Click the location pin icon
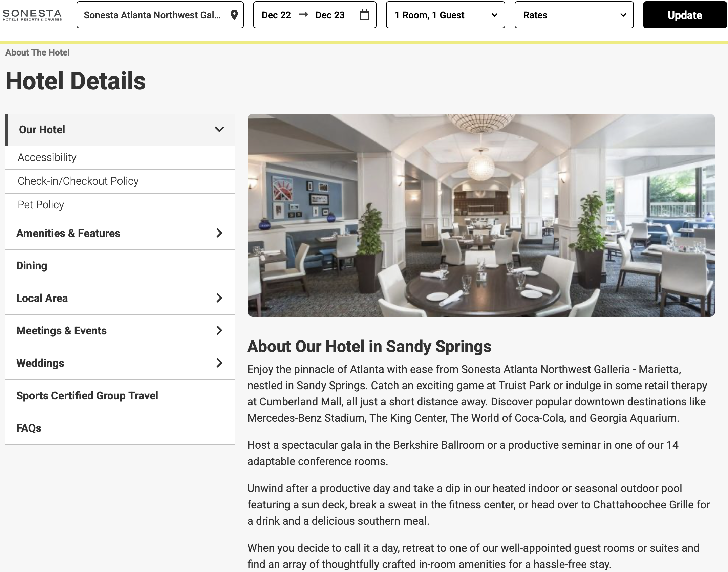The image size is (728, 572). click(234, 15)
